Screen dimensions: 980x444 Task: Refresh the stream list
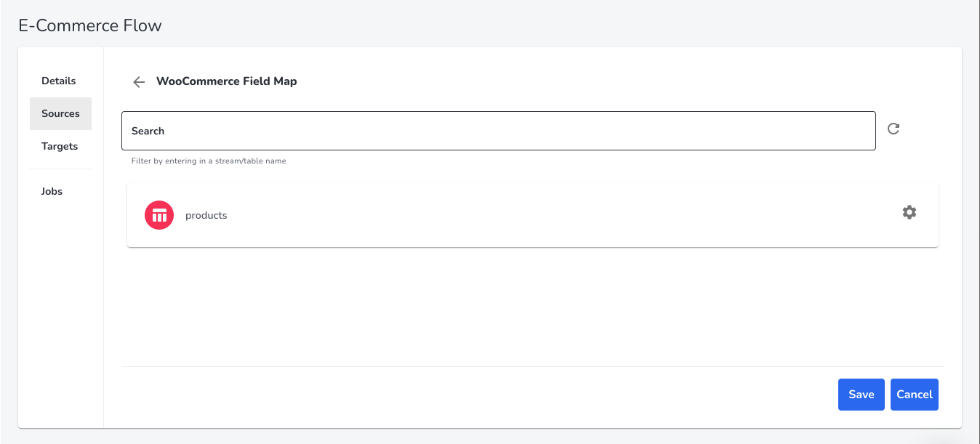pyautogui.click(x=893, y=129)
